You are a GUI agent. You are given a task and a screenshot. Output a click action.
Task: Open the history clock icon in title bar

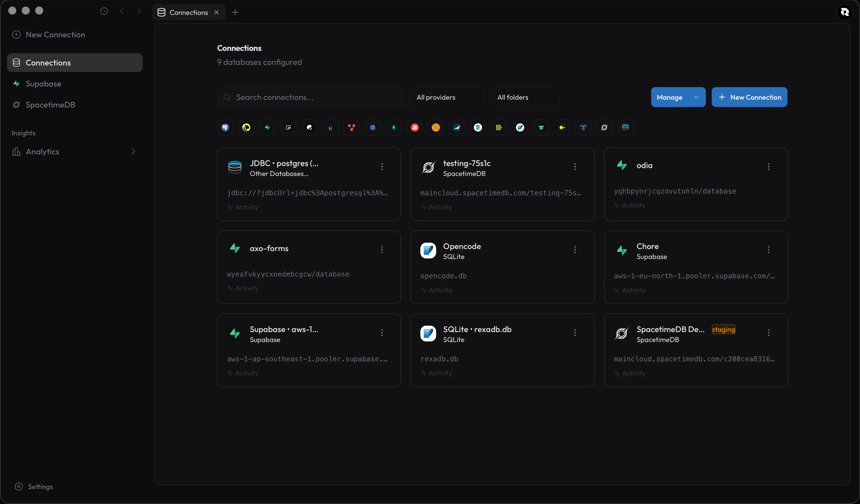coord(104,11)
